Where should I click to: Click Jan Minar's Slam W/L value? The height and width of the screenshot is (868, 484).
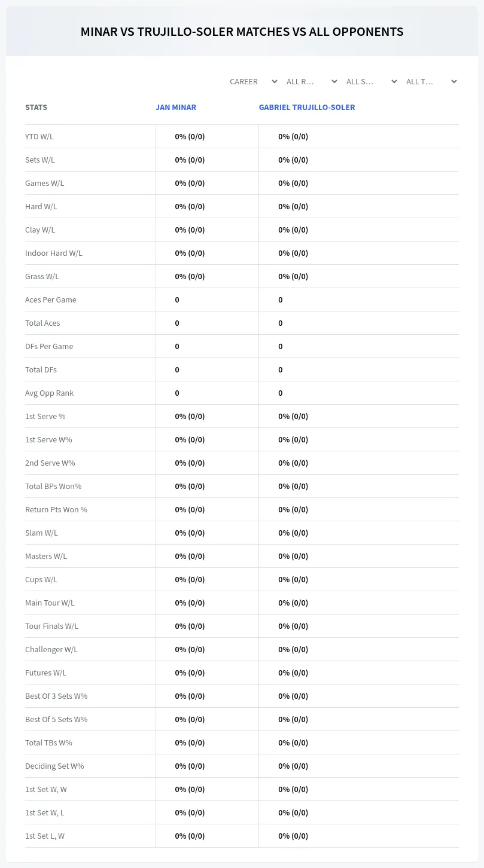[190, 533]
